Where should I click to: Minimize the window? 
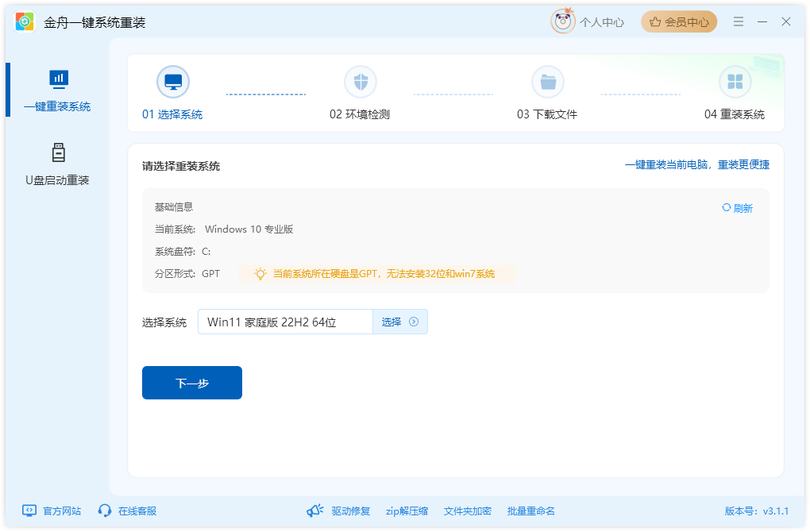click(x=762, y=21)
